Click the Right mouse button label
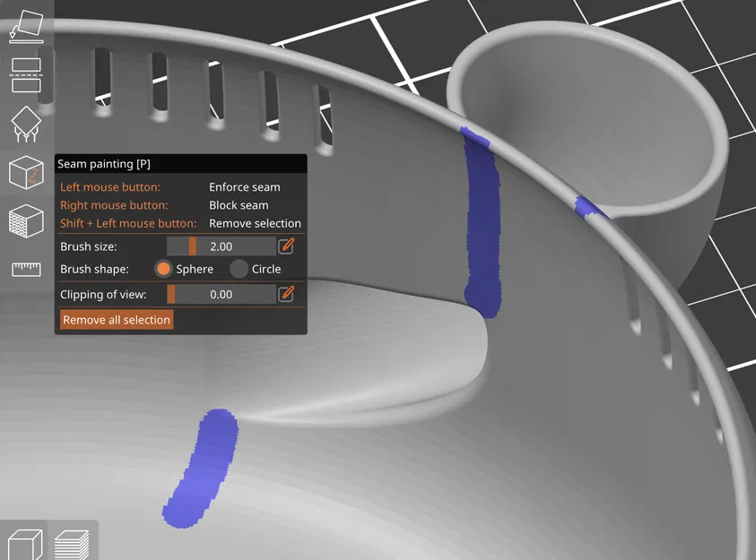 tap(114, 205)
